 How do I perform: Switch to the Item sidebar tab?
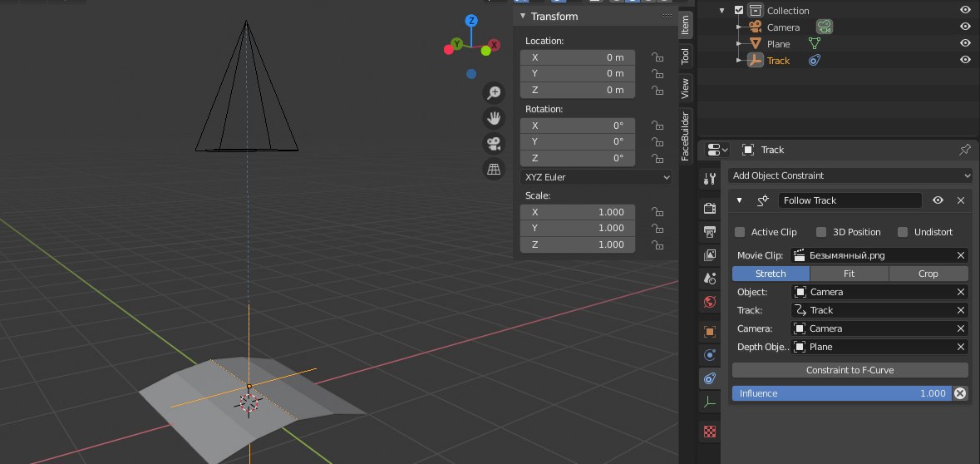[x=685, y=25]
